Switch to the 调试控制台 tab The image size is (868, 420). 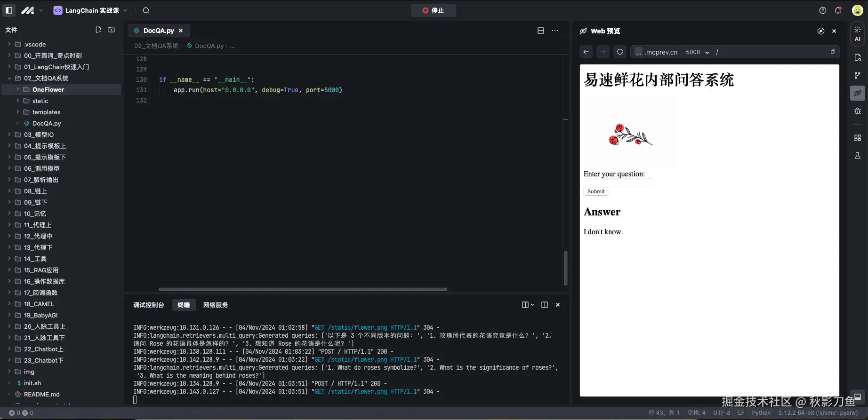[x=149, y=305]
